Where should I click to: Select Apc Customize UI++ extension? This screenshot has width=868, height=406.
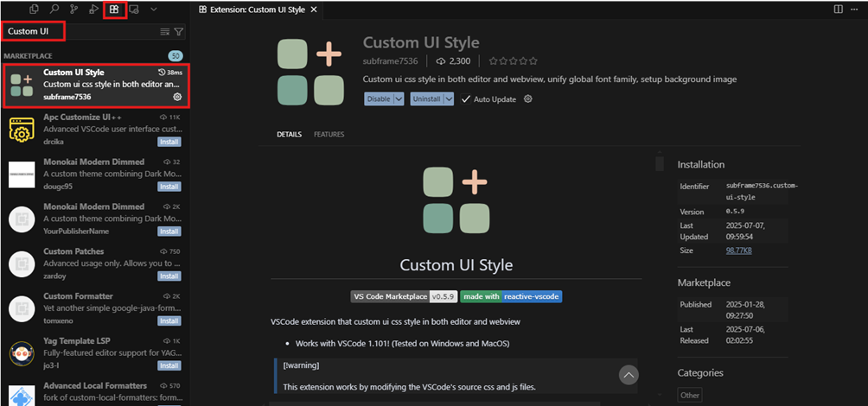94,130
